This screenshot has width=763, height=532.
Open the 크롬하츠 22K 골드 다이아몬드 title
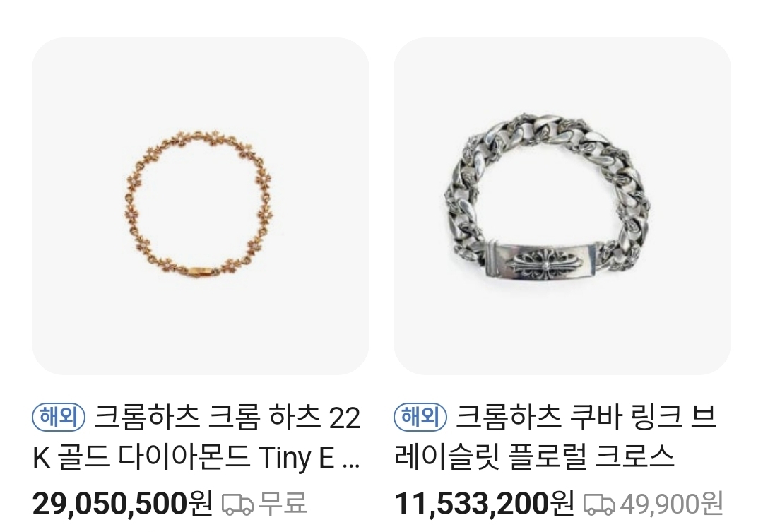[196, 437]
